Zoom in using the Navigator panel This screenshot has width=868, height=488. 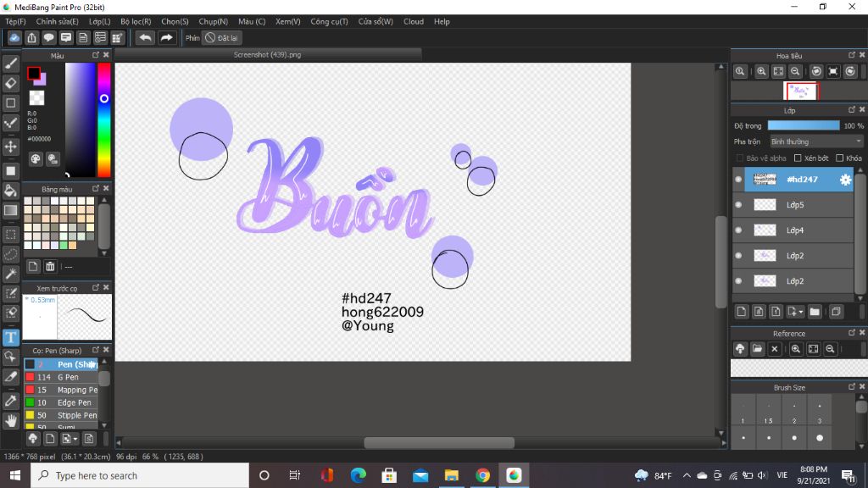pyautogui.click(x=762, y=71)
